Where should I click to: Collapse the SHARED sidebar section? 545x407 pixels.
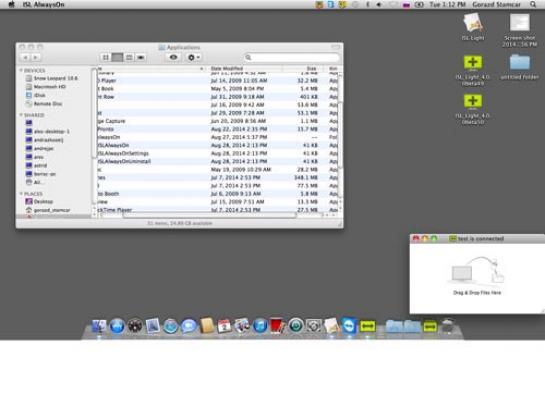tap(21, 115)
